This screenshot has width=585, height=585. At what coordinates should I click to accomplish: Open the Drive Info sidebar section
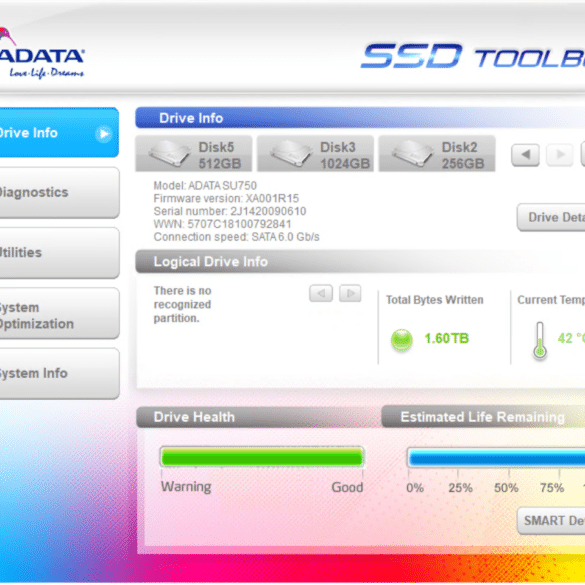[59, 133]
